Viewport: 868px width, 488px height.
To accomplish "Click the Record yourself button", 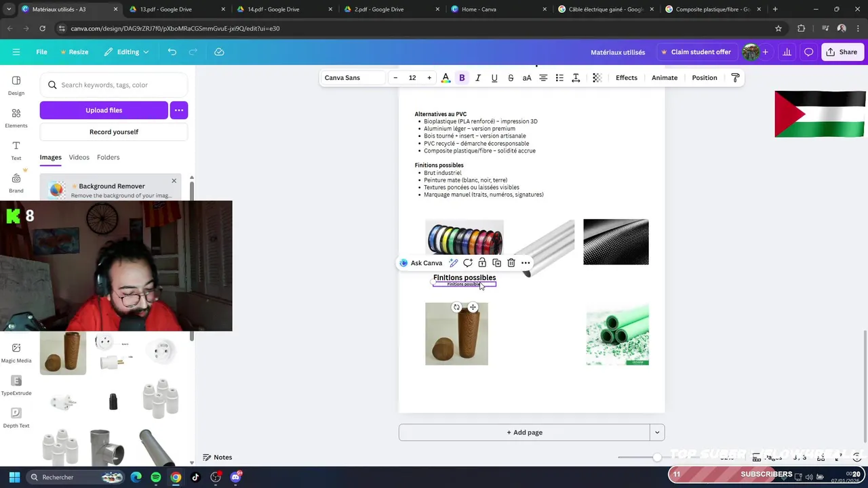I will (x=114, y=132).
